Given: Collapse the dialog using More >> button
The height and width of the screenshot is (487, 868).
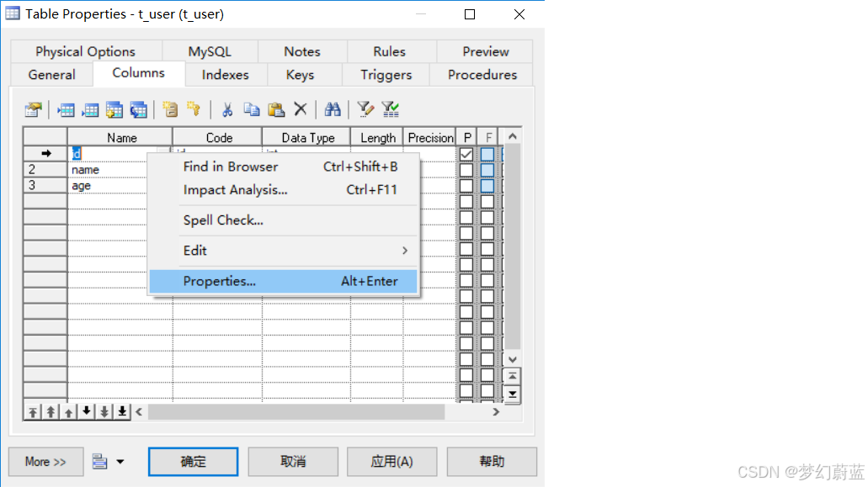Looking at the screenshot, I should pyautogui.click(x=45, y=461).
